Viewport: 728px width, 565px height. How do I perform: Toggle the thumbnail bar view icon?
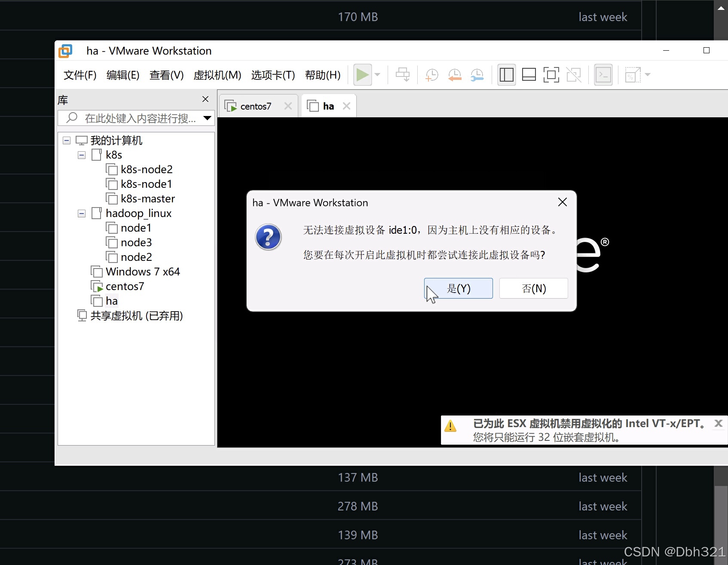point(529,75)
